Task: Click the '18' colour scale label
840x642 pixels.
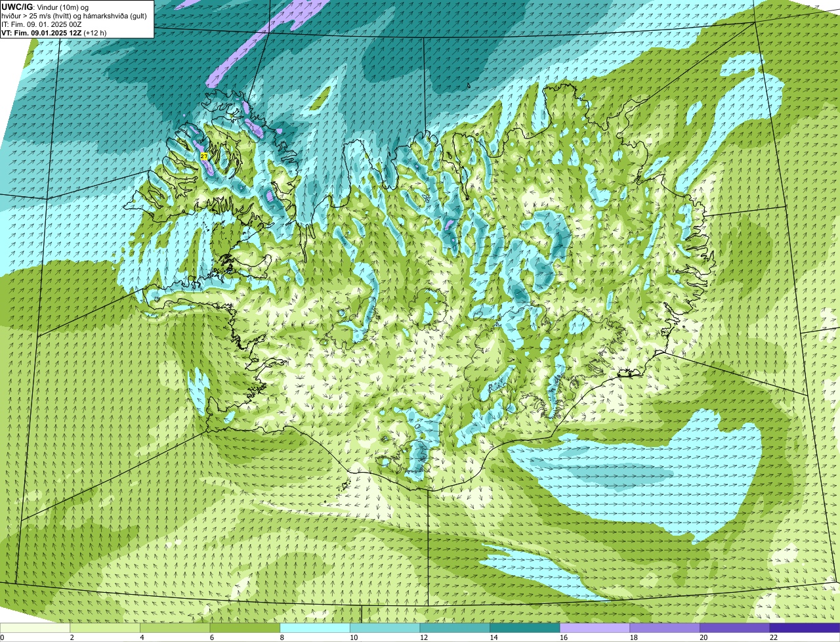Action: click(634, 637)
